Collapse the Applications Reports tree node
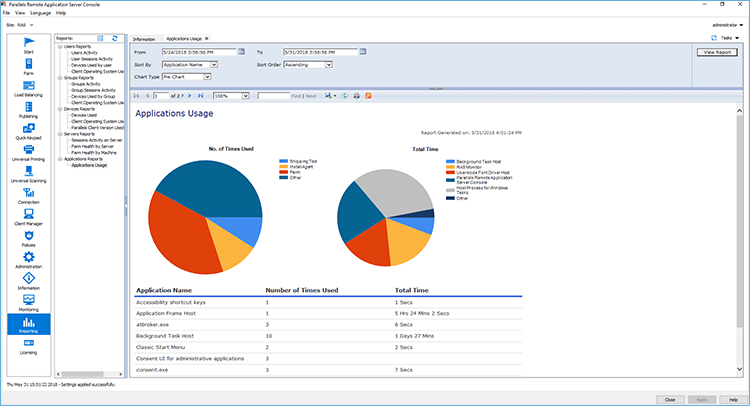Image resolution: width=750 pixels, height=406 pixels. coord(60,159)
